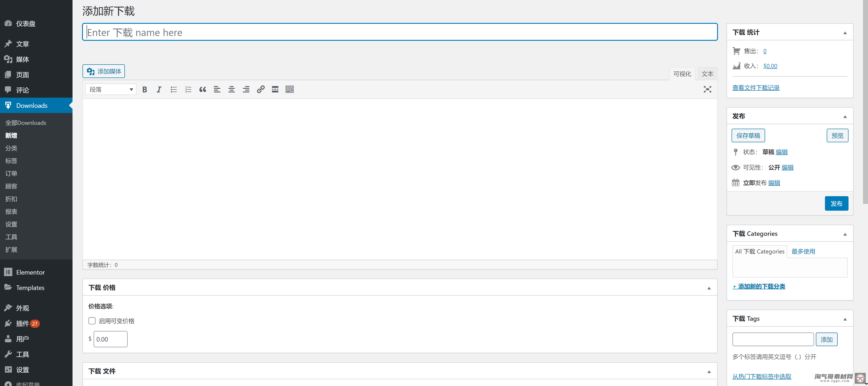Click the ordered list icon
This screenshot has height=386, width=868.
pos(188,89)
